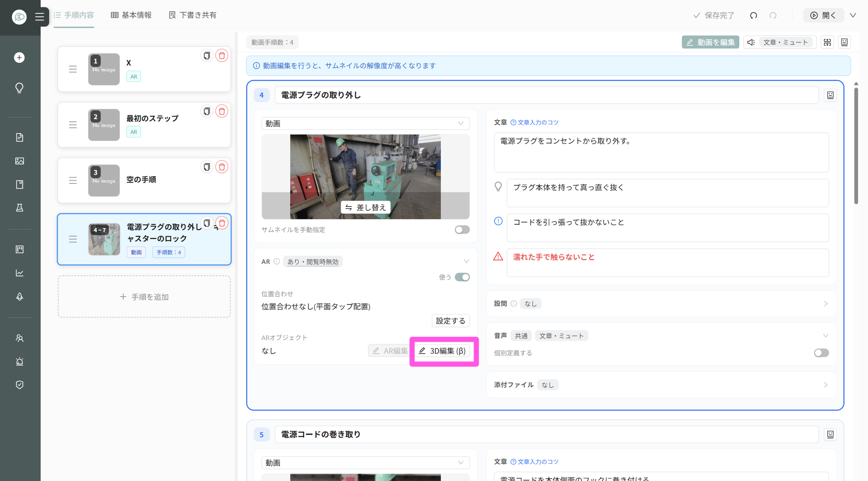Click the card icon beside step 5 title
The width and height of the screenshot is (868, 481).
(x=830, y=434)
